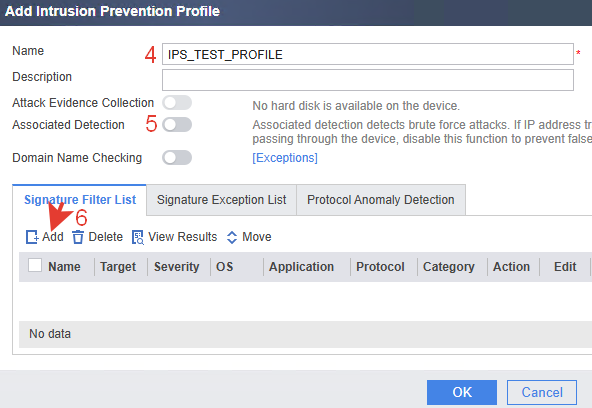The height and width of the screenshot is (408, 592).
Task: Open the Protocol Anomaly Detection tab
Action: tap(381, 200)
